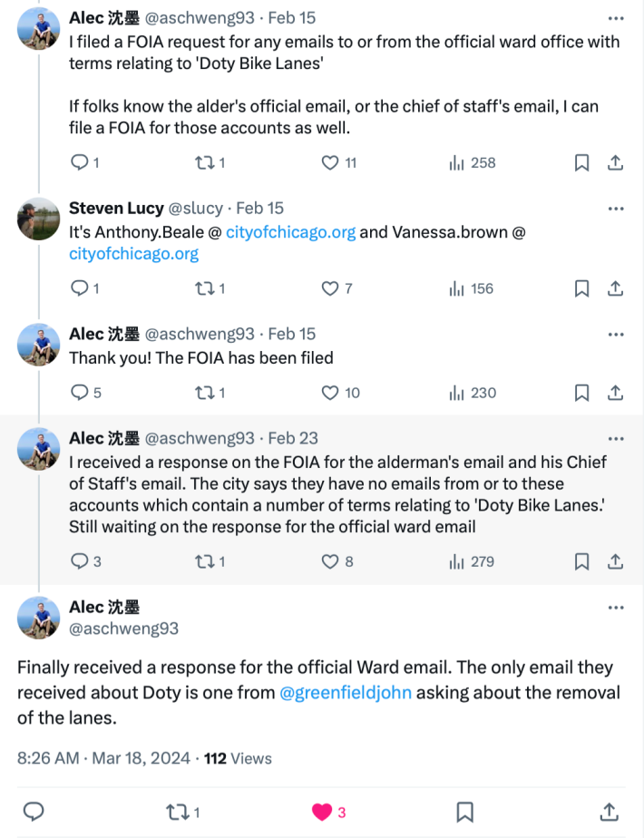The width and height of the screenshot is (644, 838).
Task: Share the Feb 23 FOIA response tweet
Action: [x=615, y=561]
